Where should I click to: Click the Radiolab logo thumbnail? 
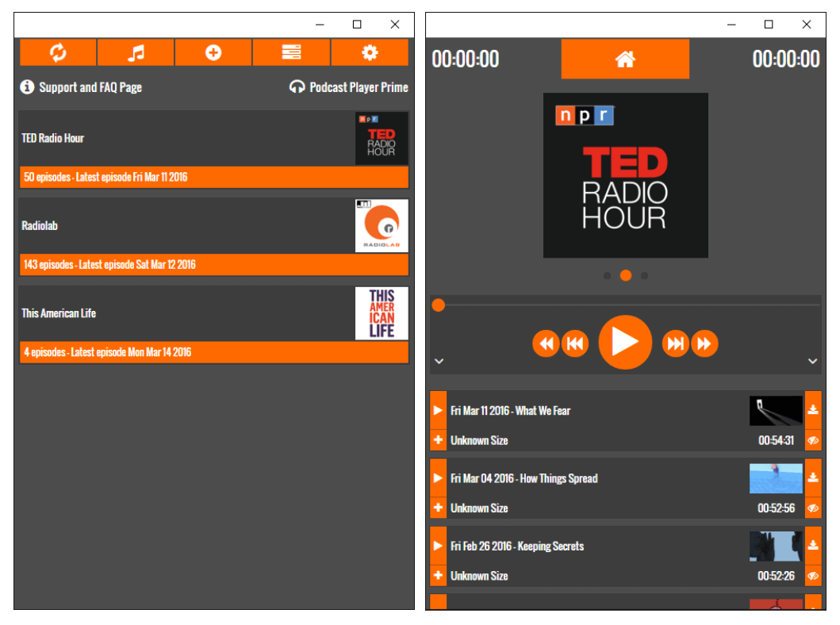click(x=382, y=225)
